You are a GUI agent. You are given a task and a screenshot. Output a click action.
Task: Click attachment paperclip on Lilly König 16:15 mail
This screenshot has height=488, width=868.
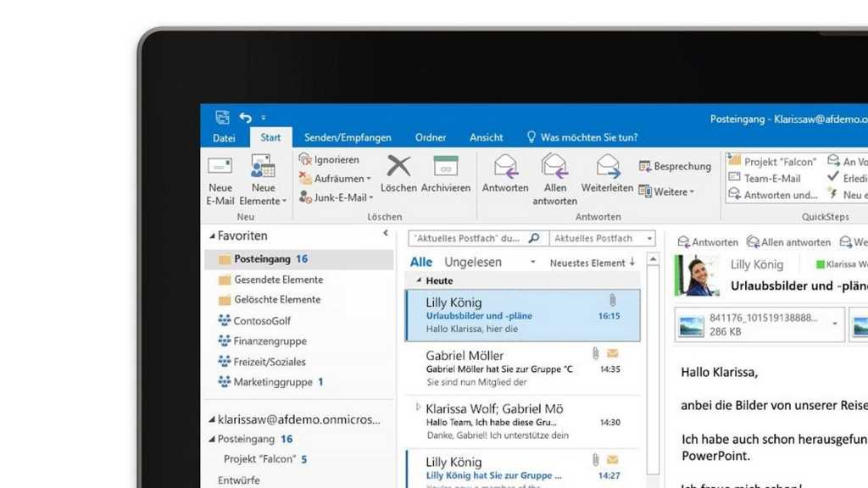point(612,300)
